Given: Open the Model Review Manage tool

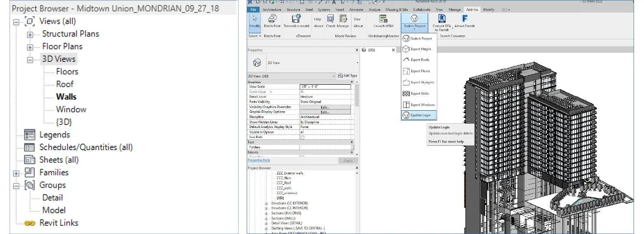Looking at the screenshot, I should click(x=343, y=22).
